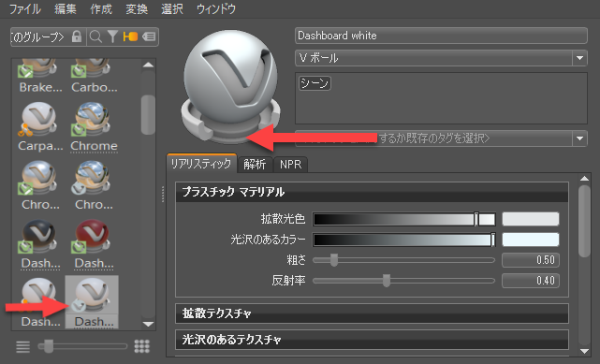The image size is (600, 364).
Task: Switch to the NPR tab
Action: point(290,165)
